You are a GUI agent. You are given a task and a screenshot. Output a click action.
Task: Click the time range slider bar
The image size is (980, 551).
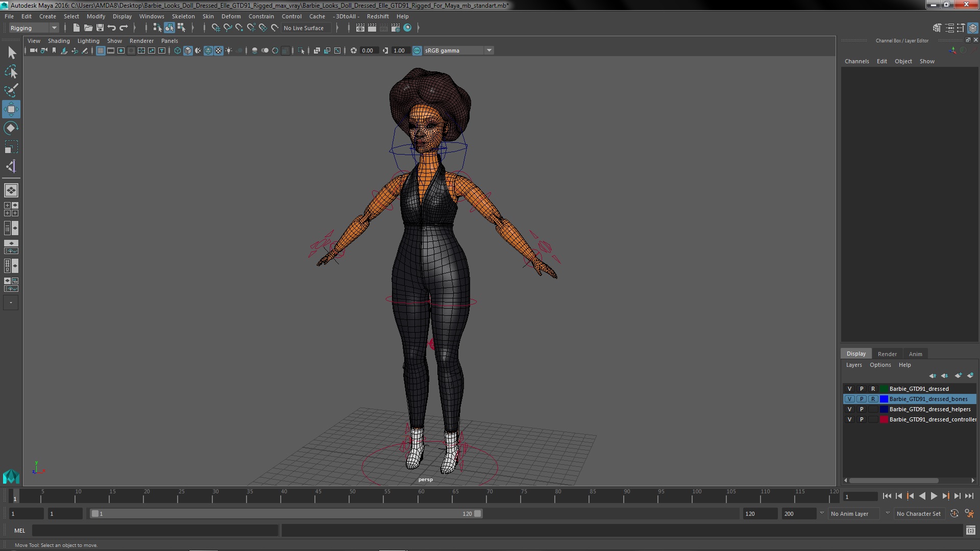coord(286,514)
